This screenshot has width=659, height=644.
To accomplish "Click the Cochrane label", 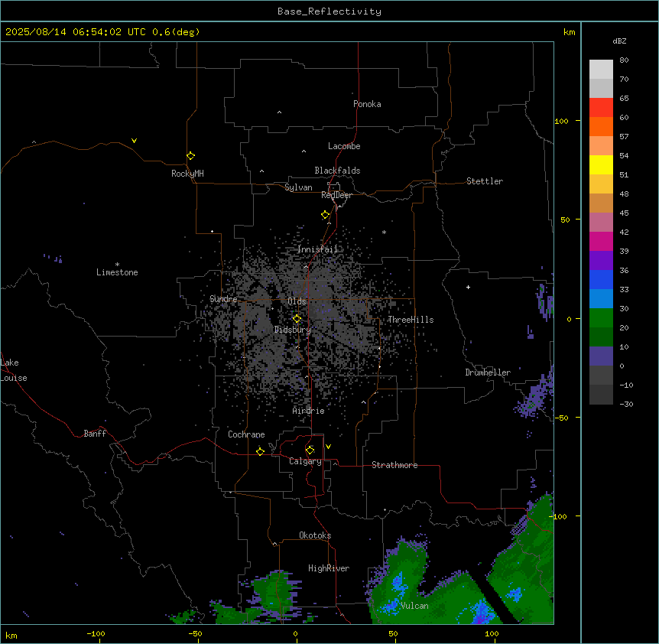I will click(246, 434).
